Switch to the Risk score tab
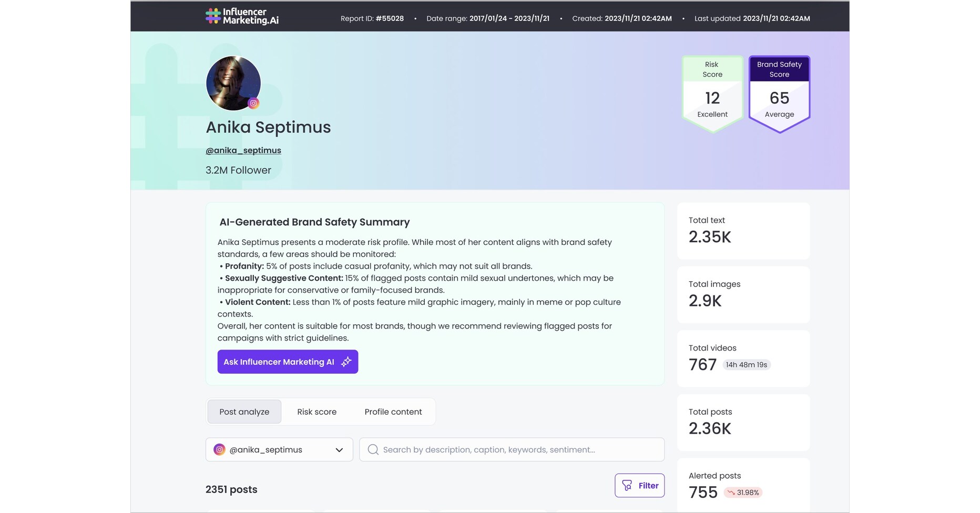This screenshot has height=513, width=980. pyautogui.click(x=317, y=412)
